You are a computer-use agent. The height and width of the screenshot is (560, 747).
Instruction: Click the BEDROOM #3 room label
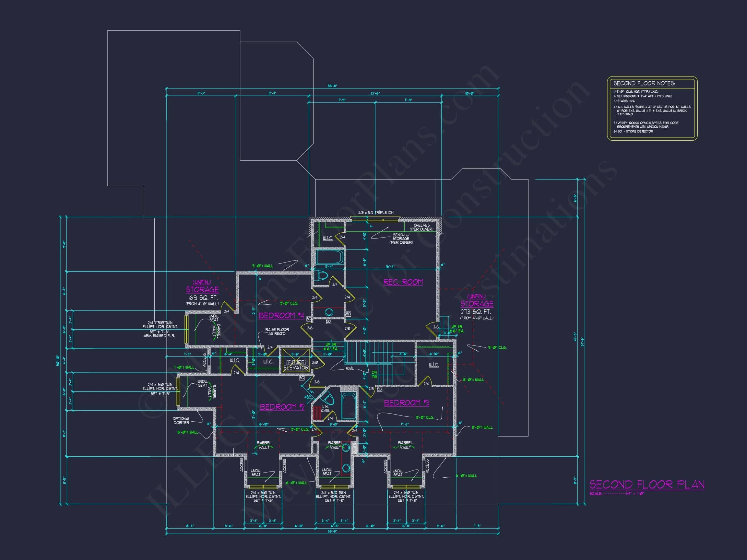click(x=406, y=403)
